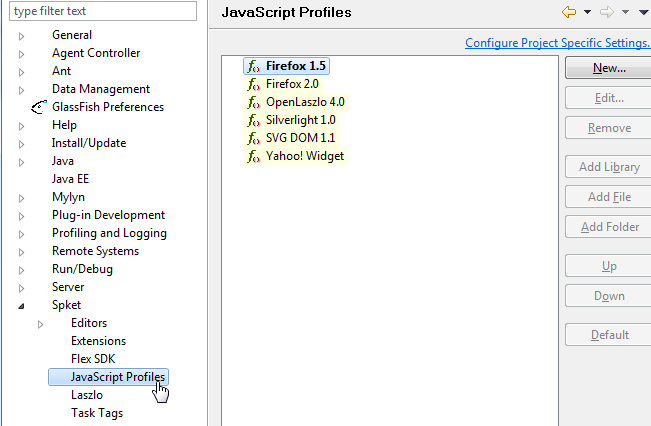Select Task Tags under Spket
The image size is (651, 426).
tap(97, 413)
